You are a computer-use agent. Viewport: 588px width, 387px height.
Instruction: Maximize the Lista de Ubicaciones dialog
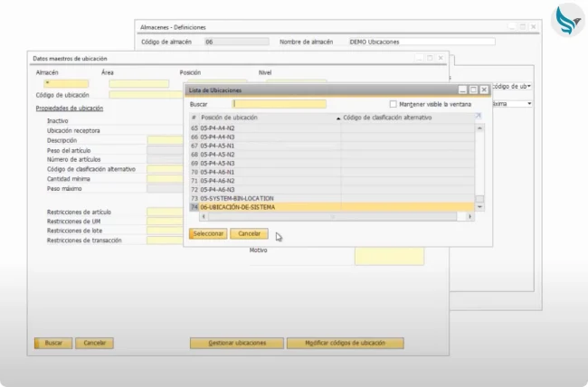473,90
